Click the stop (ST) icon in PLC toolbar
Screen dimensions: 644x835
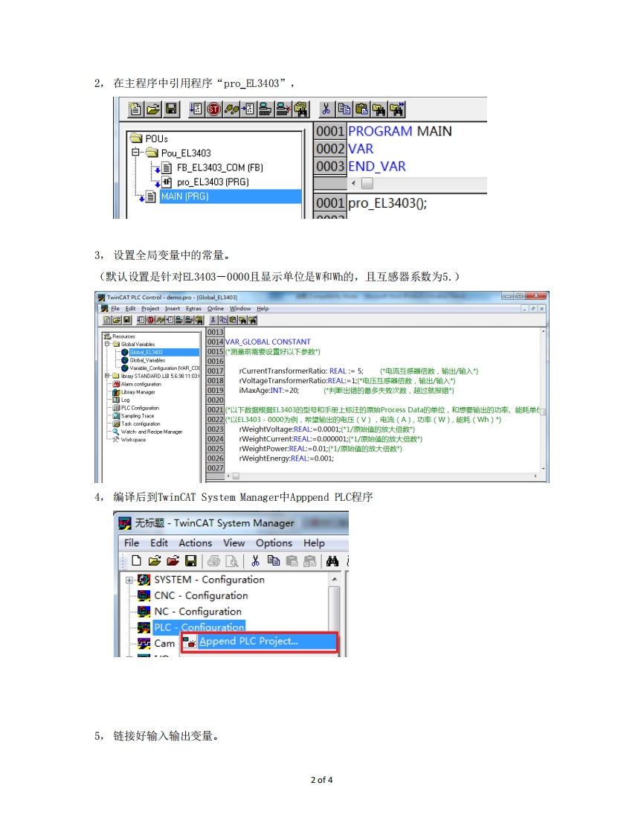coord(214,109)
